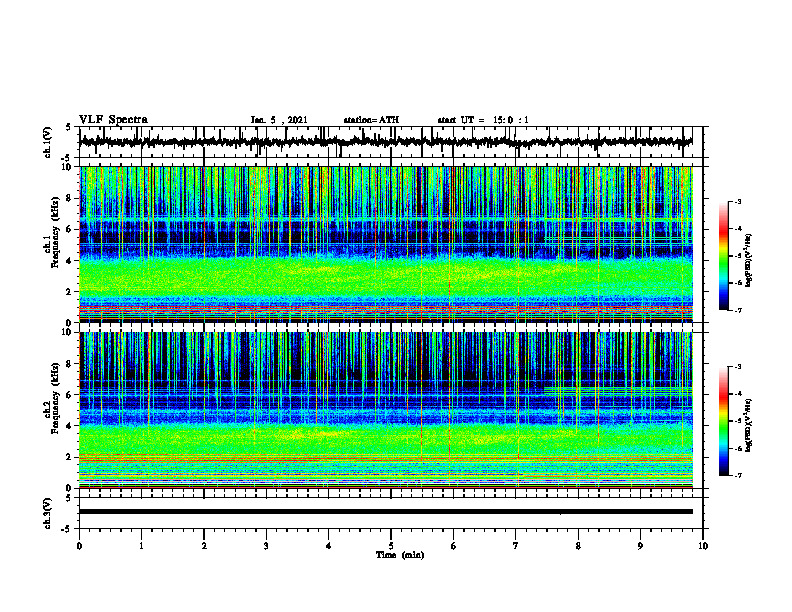Image resolution: width=792 pixels, height=612 pixels.
Task: Click time axis tick label "9"
Action: [x=640, y=546]
